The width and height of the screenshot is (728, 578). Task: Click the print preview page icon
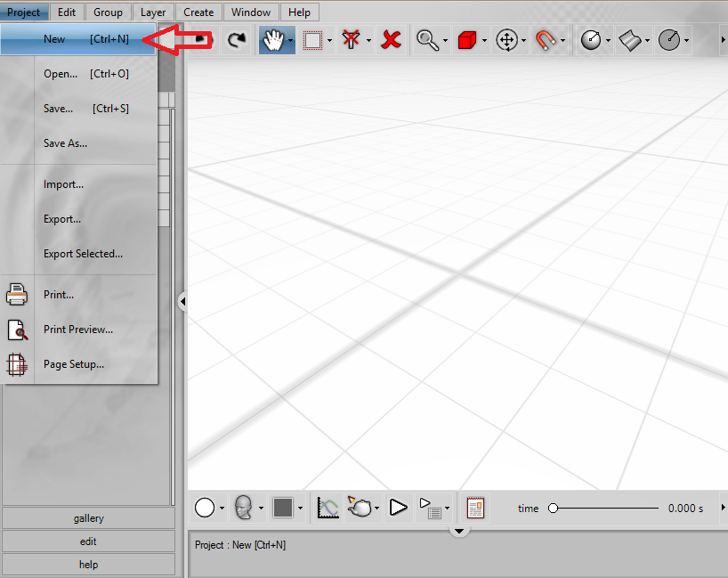point(18,330)
